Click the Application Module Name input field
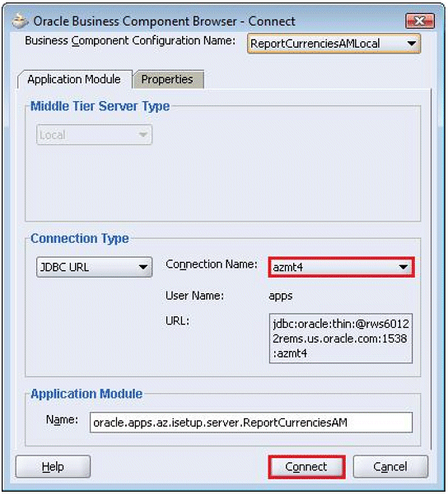The width and height of the screenshot is (448, 495). coord(251,422)
